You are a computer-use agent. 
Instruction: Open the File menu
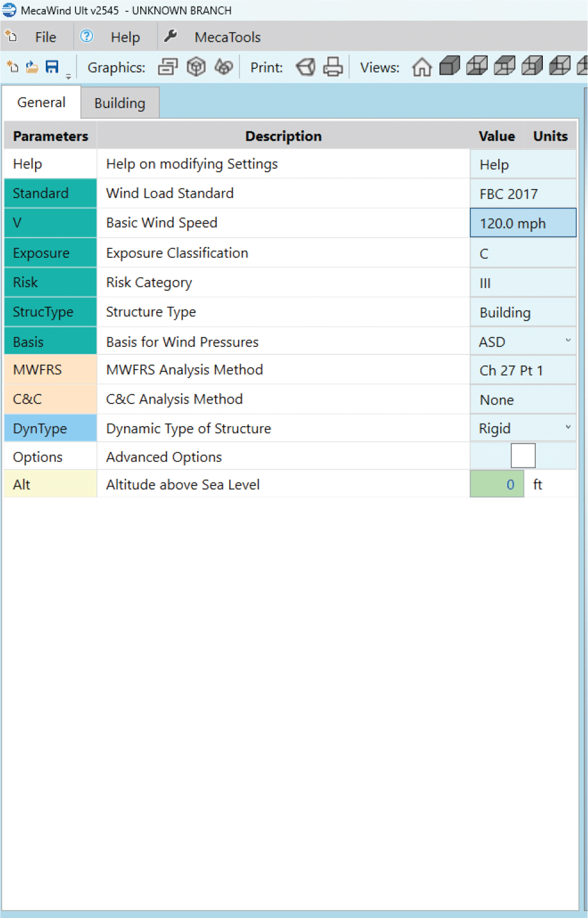click(x=45, y=37)
